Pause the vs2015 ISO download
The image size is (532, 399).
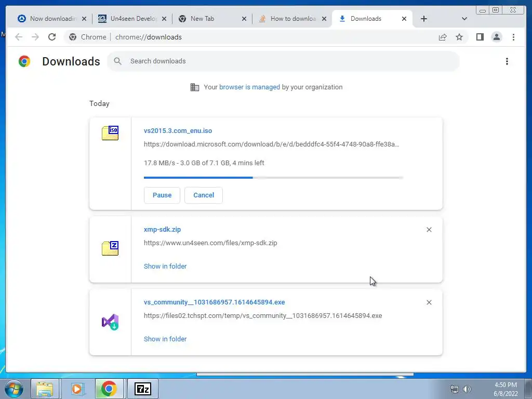pyautogui.click(x=162, y=195)
